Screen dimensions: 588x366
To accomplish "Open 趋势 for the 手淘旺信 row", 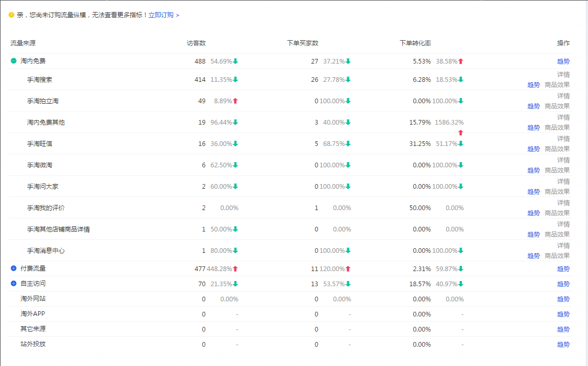I will [x=533, y=149].
